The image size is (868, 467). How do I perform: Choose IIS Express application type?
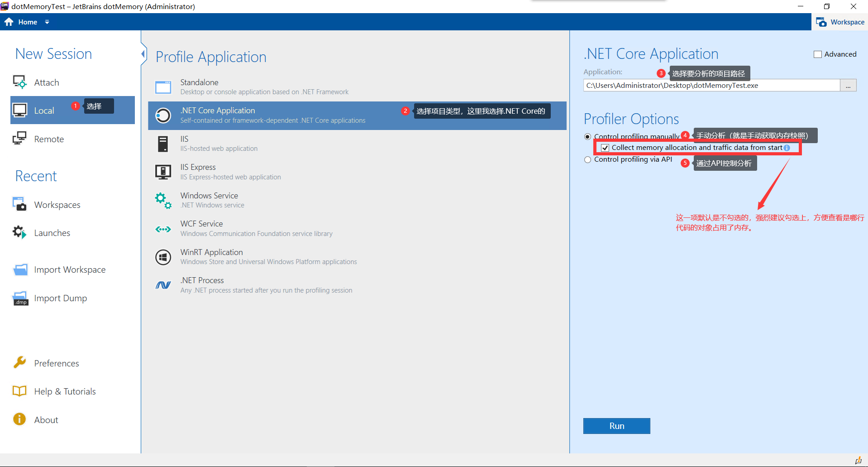click(357, 172)
